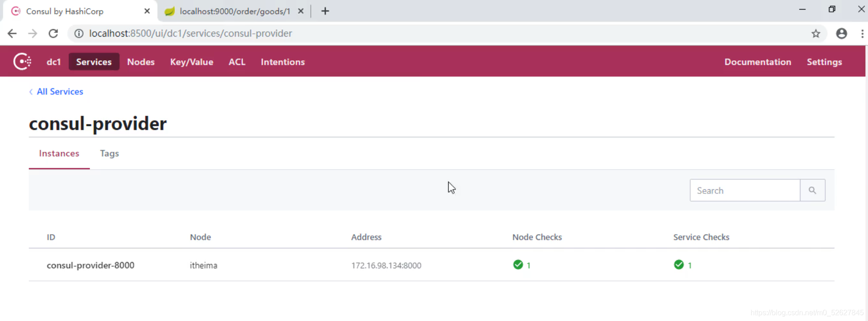Close the localhost:9000/order/goods/1 tab
The width and height of the screenshot is (868, 321).
coord(301,11)
